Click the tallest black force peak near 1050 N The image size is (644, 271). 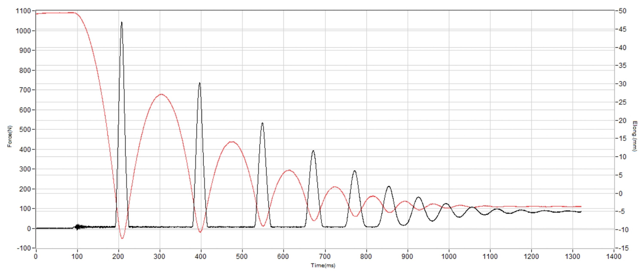122,23
